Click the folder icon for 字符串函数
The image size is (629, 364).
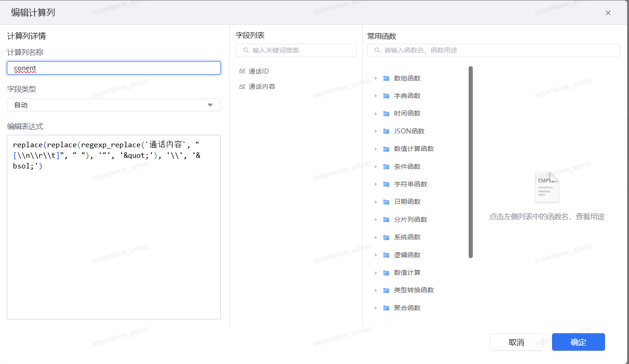386,184
